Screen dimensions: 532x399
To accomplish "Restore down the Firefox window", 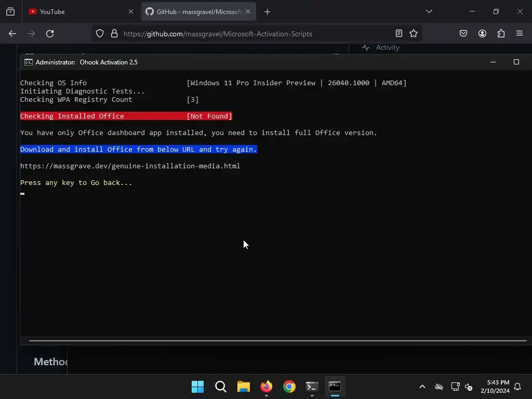I will click(x=496, y=11).
